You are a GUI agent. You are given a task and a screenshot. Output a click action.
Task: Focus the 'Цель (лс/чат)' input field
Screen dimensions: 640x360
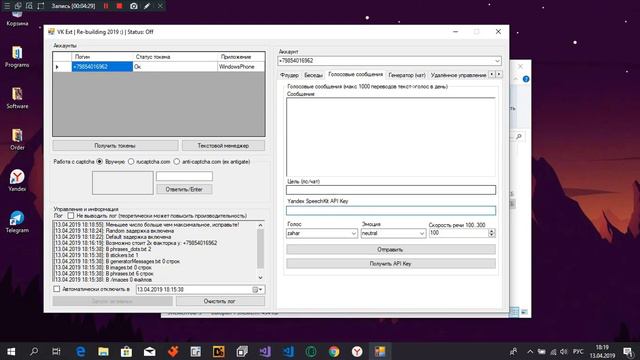(x=391, y=190)
